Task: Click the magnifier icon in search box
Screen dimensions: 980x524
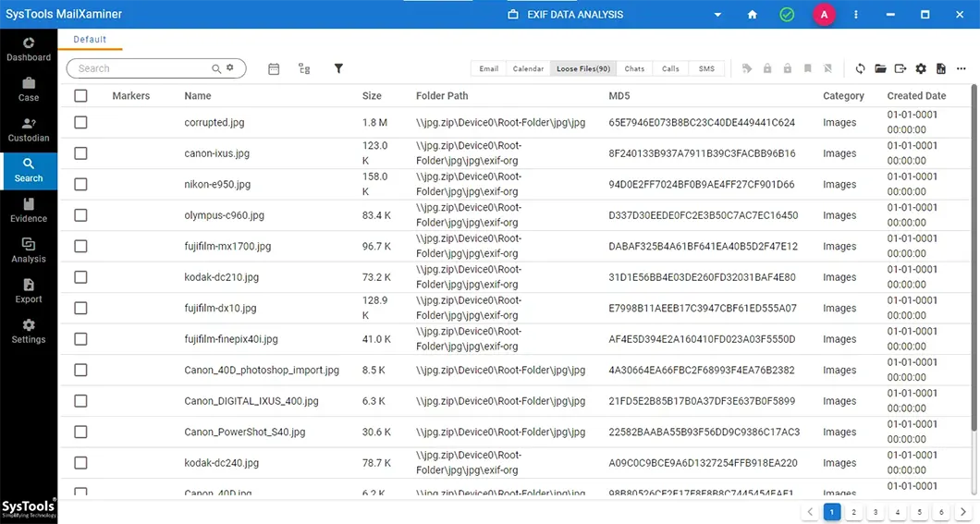Action: point(216,68)
